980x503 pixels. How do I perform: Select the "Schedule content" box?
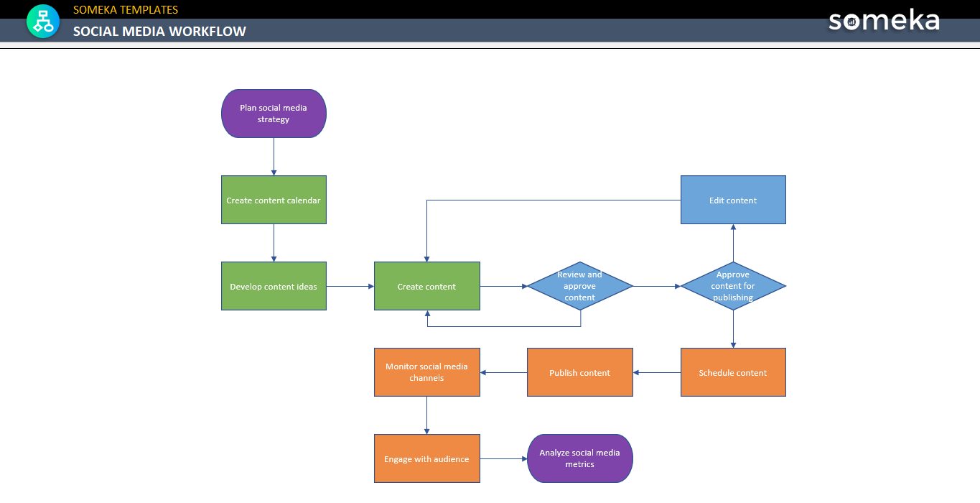click(733, 372)
